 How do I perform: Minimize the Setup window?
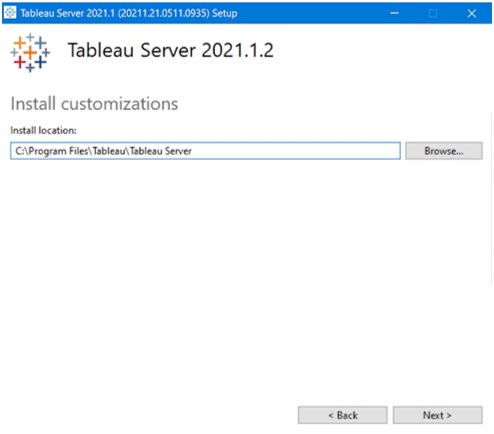[394, 13]
